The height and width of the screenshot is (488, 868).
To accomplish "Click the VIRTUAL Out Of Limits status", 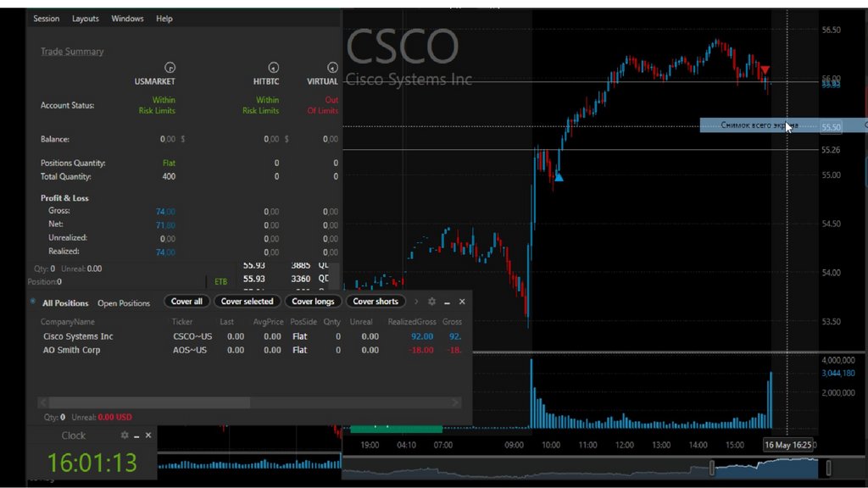I will point(323,105).
